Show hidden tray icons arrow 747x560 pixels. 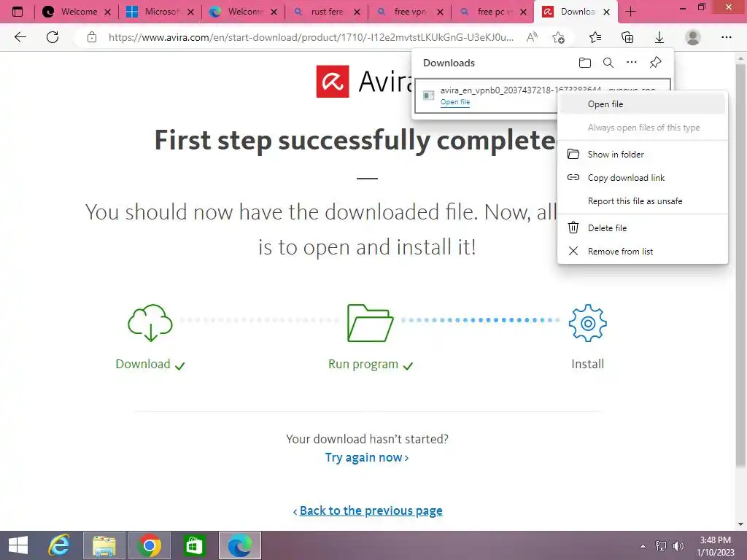click(643, 546)
